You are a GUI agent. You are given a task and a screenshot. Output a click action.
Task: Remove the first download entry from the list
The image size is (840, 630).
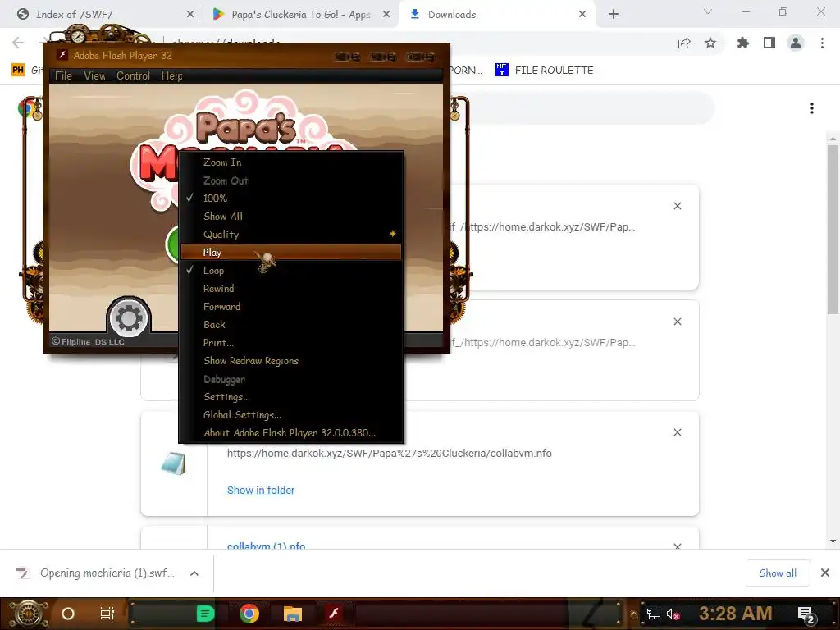[677, 206]
